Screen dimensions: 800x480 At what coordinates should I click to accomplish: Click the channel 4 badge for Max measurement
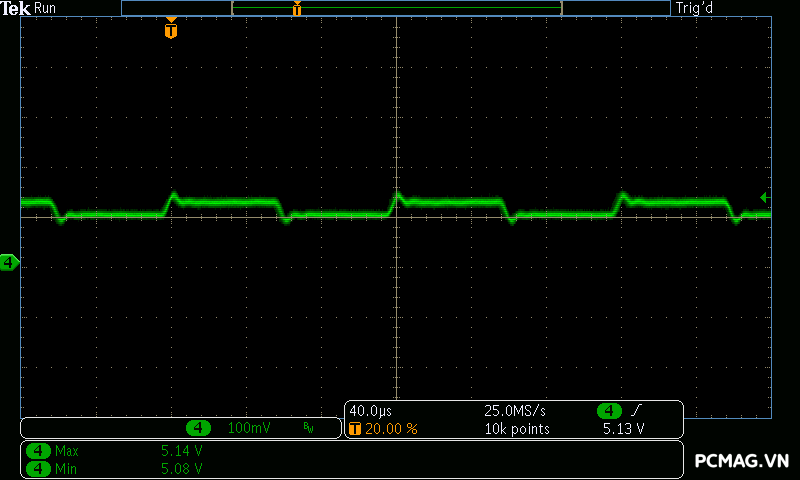coord(39,451)
